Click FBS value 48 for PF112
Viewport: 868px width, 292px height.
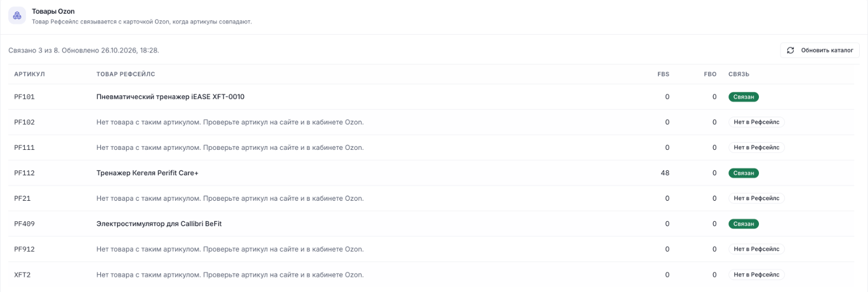coord(665,173)
